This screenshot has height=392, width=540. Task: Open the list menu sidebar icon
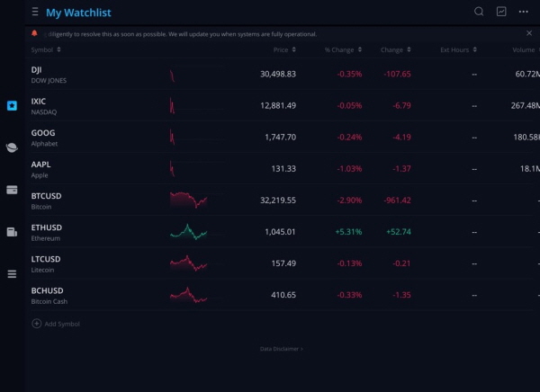[x=12, y=274]
